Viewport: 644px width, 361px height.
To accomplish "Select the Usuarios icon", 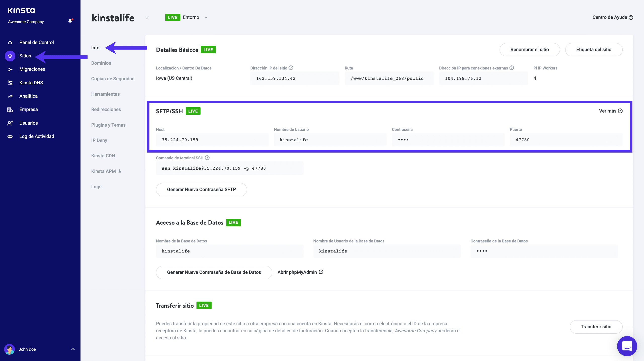I will 10,123.
